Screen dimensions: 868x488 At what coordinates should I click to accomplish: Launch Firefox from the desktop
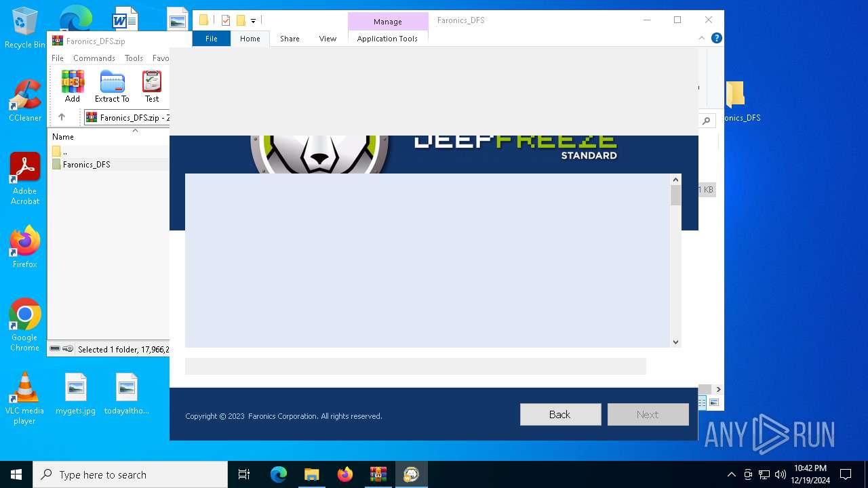(25, 247)
